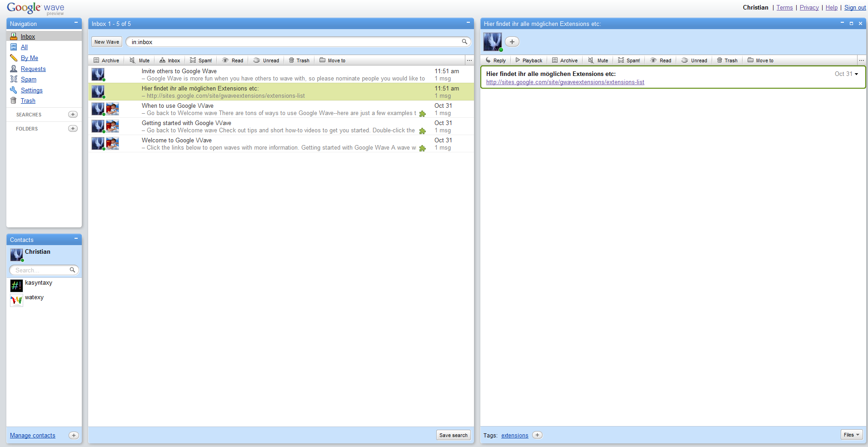
Task: Click Save search button
Action: coord(454,435)
